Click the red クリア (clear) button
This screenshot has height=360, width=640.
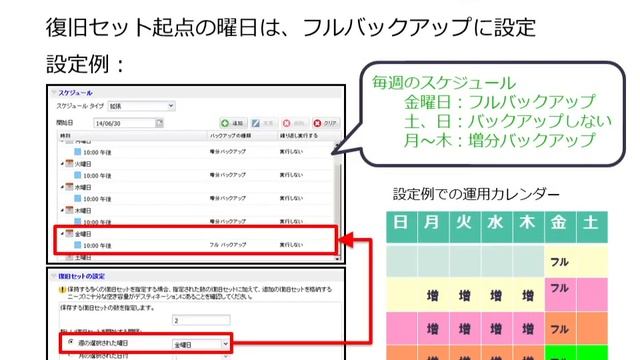coord(325,123)
